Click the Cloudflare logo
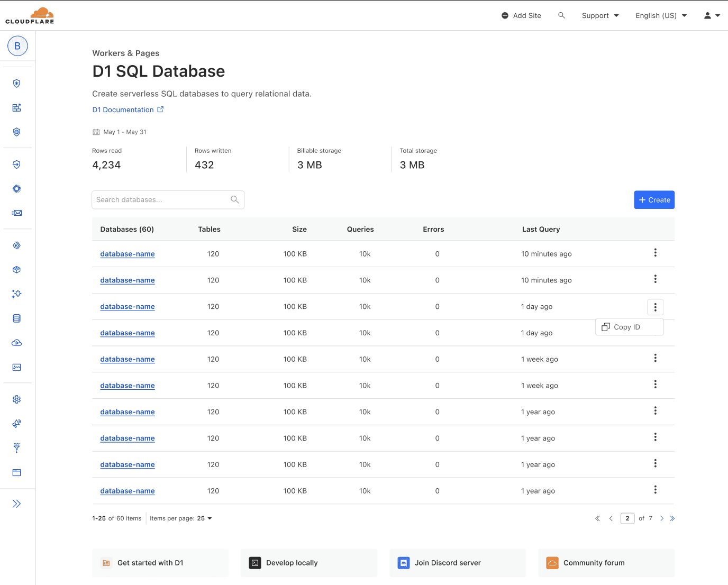728x585 pixels. tap(30, 15)
